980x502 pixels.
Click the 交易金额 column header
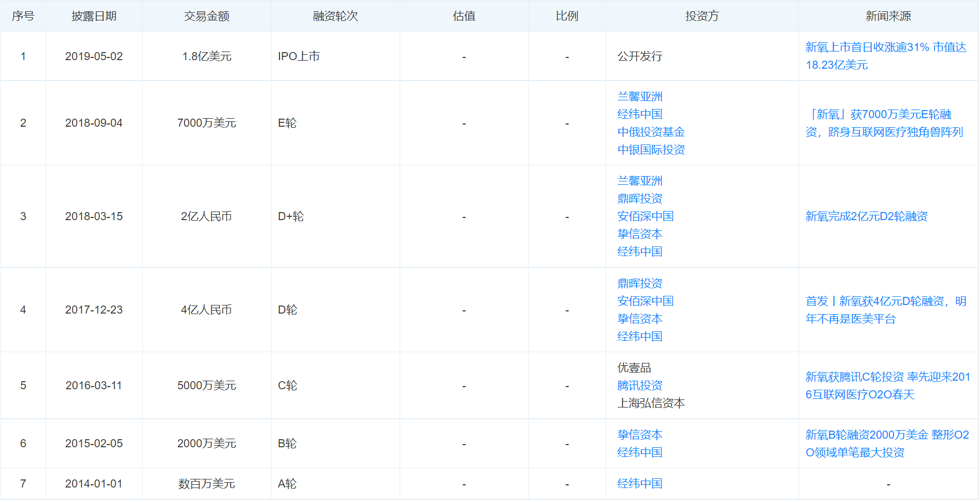(x=207, y=16)
